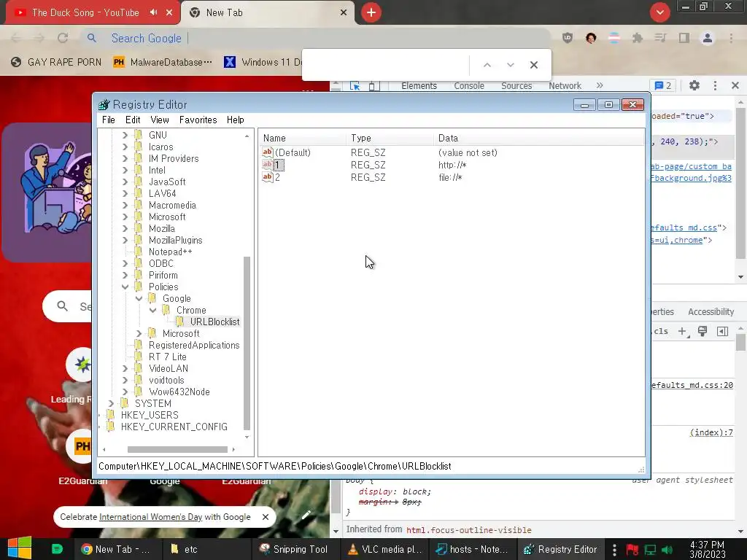The height and width of the screenshot is (560, 747).
Task: Reload the current browser page
Action: 63,38
